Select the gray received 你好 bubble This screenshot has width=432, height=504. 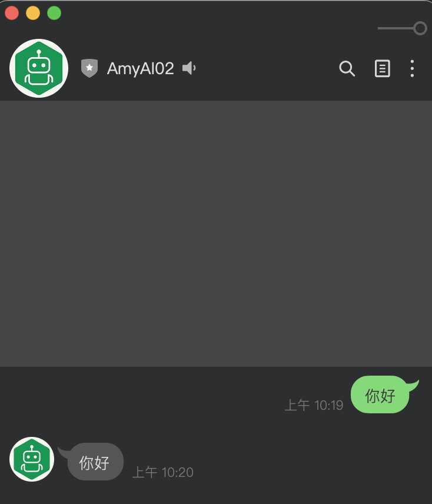(x=95, y=462)
